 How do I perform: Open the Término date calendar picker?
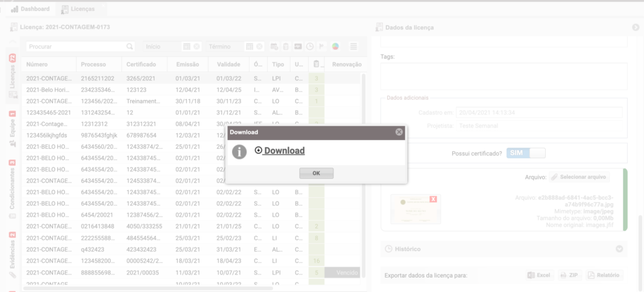[249, 46]
